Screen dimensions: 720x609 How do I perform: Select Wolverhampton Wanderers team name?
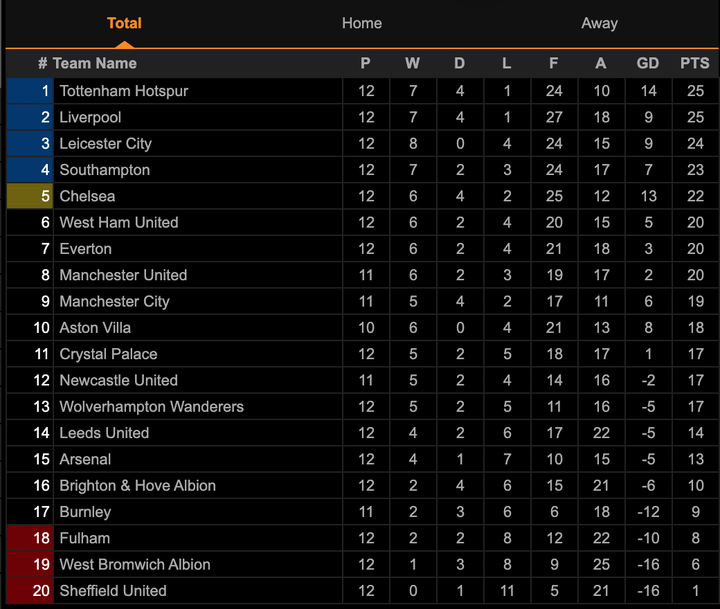[151, 407]
